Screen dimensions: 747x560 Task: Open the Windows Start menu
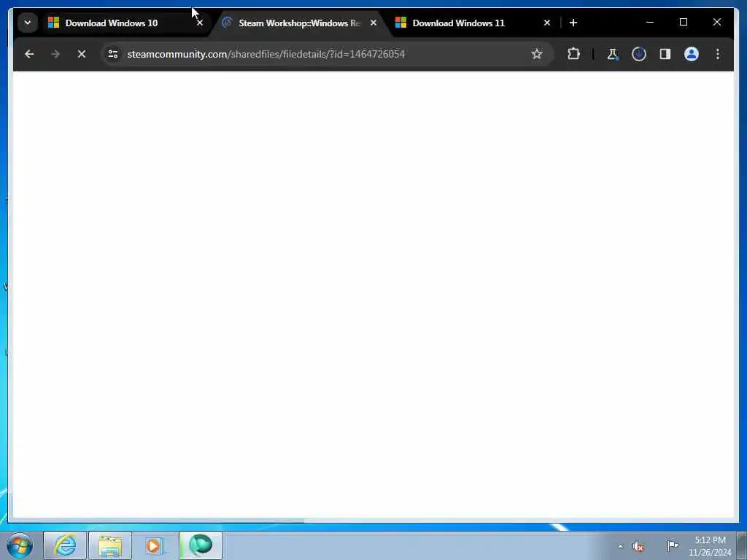20,545
